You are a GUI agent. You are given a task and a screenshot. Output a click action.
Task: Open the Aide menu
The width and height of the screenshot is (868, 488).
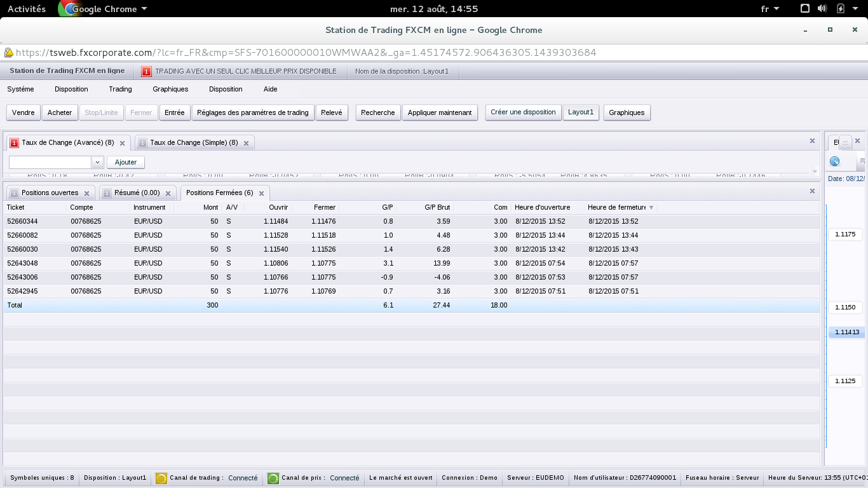coord(270,89)
